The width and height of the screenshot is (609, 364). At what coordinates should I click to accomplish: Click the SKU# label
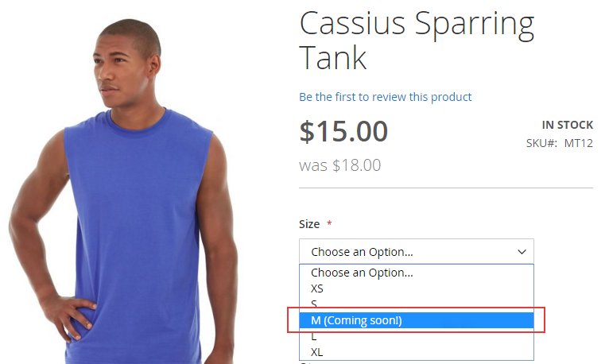(541, 144)
